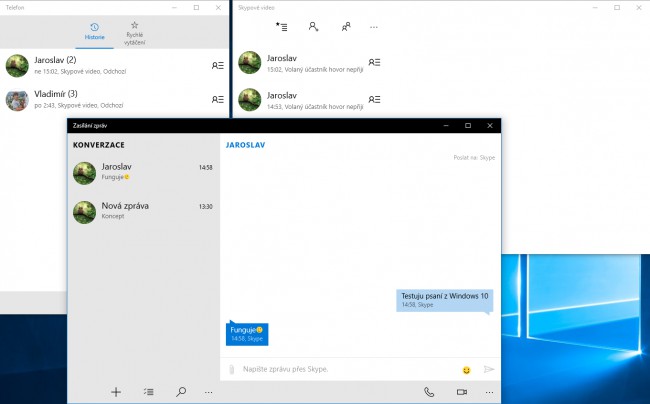Open contact card icon for Vladimír (3)
650x404 pixels.
point(218,99)
